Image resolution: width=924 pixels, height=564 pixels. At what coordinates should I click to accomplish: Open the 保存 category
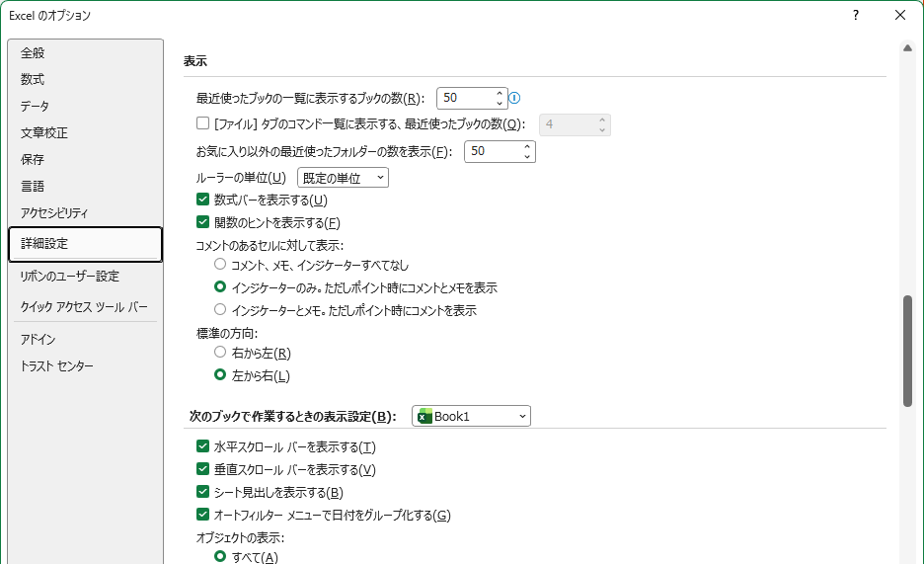pyautogui.click(x=86, y=160)
